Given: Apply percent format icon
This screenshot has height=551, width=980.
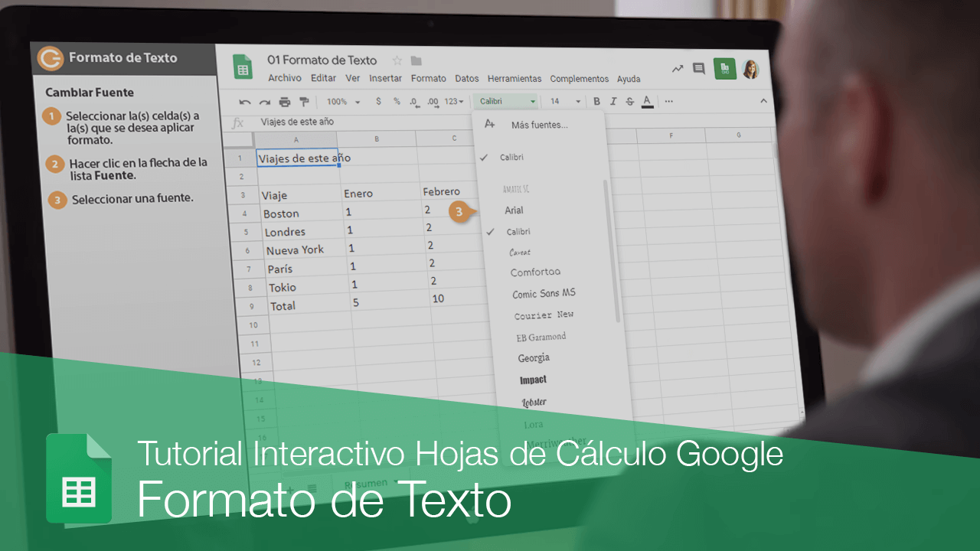Looking at the screenshot, I should pyautogui.click(x=397, y=101).
